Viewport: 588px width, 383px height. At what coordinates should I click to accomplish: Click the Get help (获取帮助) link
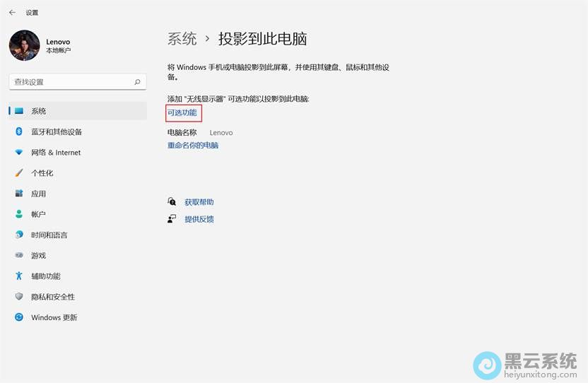(199, 202)
